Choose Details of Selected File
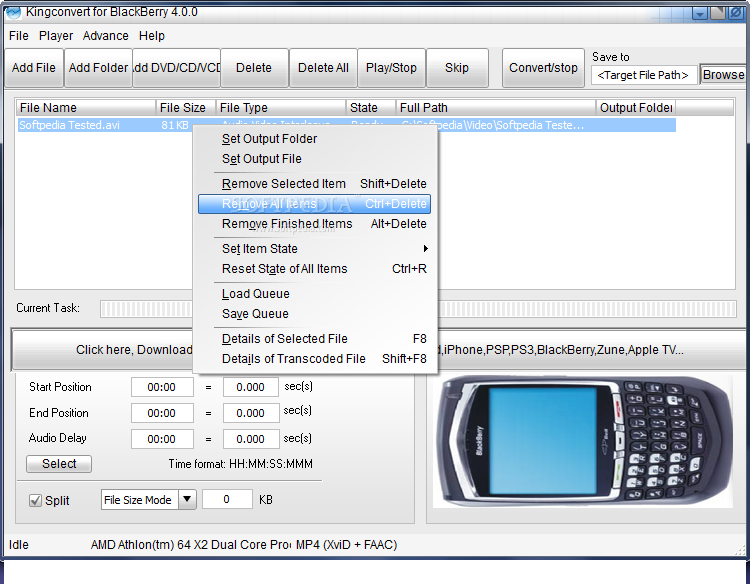 point(314,339)
